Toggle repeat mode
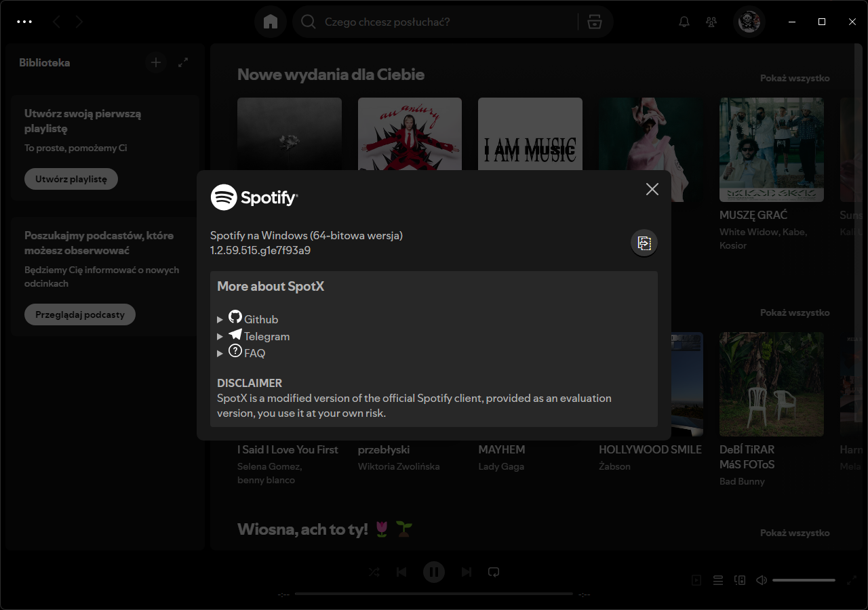This screenshot has height=610, width=868. 494,572
